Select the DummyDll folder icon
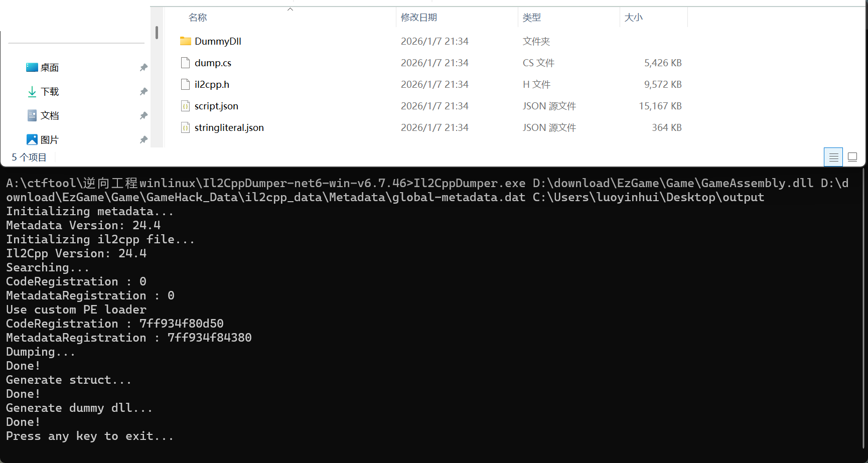 pyautogui.click(x=185, y=41)
